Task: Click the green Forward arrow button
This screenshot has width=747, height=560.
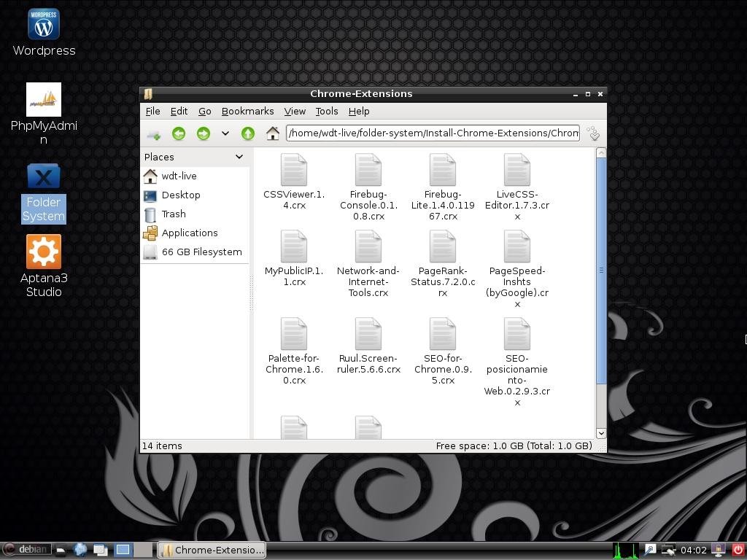Action: [x=203, y=133]
